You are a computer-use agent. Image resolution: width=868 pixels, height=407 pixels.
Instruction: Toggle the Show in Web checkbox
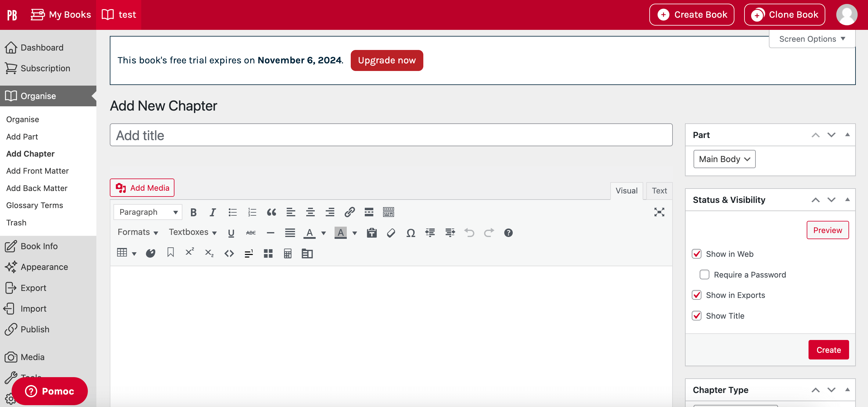(696, 253)
